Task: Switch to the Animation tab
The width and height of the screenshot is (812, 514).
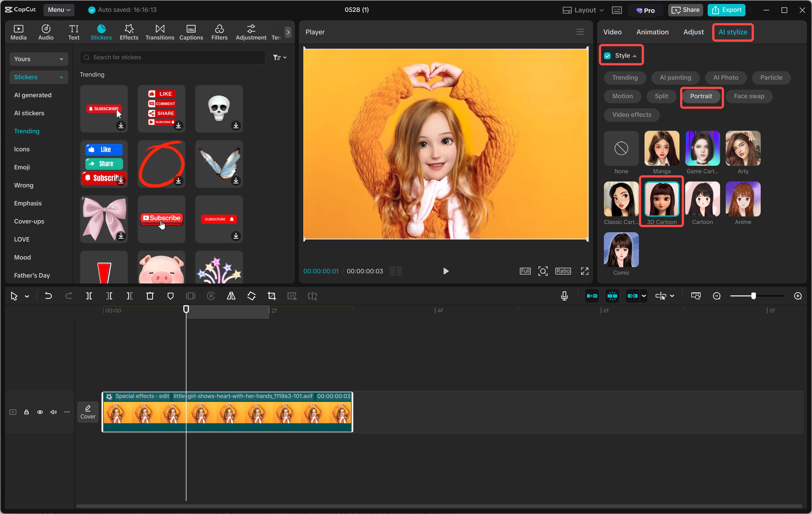Action: tap(652, 32)
